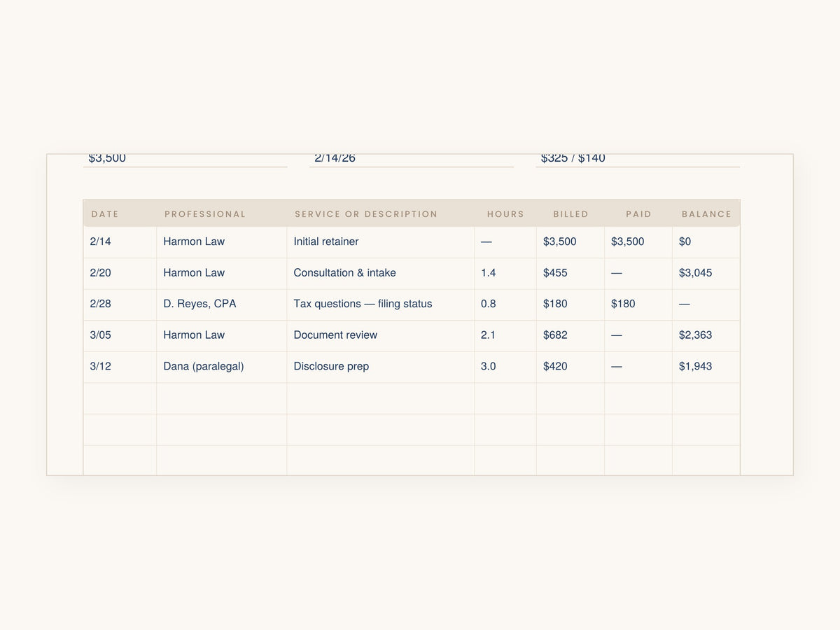Click Harmon Law in the 2/20 row
Screen dimensions: 840x630
pyautogui.click(x=222, y=274)
